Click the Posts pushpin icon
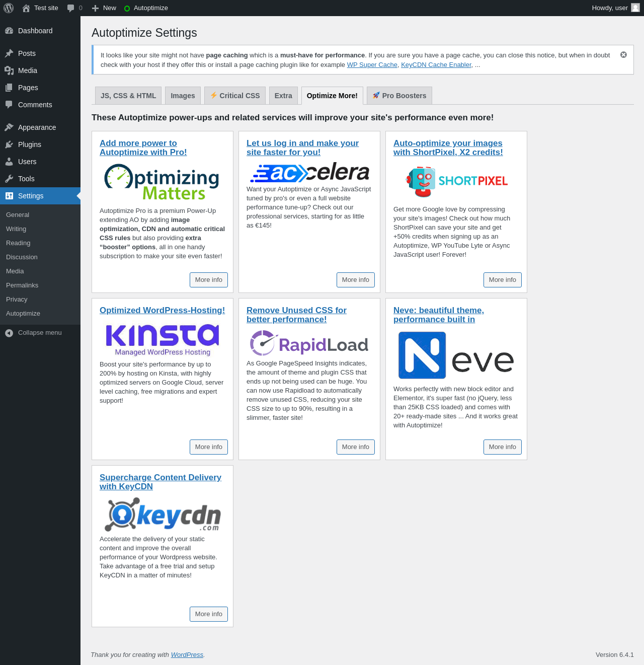This screenshot has height=665, width=644. [9, 53]
